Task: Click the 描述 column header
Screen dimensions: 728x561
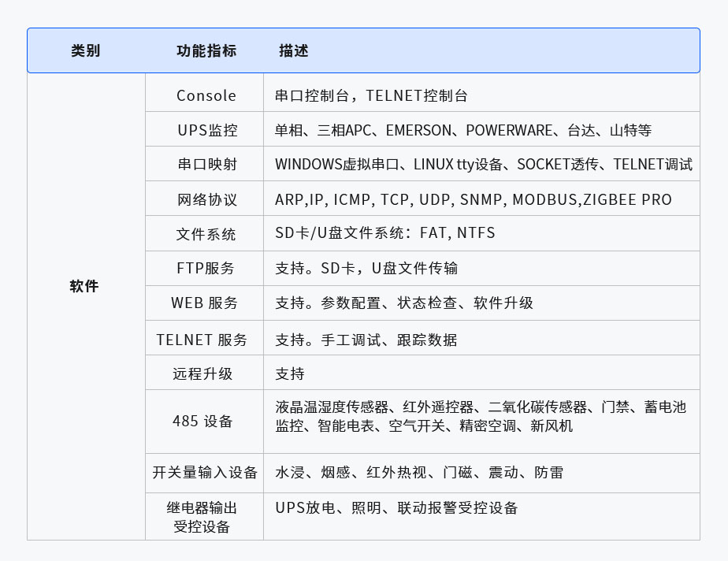Action: click(x=292, y=50)
